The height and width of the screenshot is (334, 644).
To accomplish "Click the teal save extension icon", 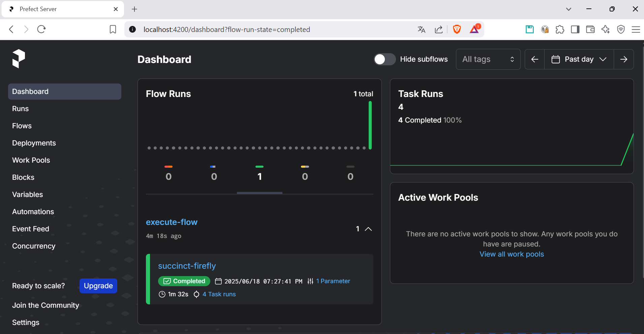I will click(x=530, y=29).
